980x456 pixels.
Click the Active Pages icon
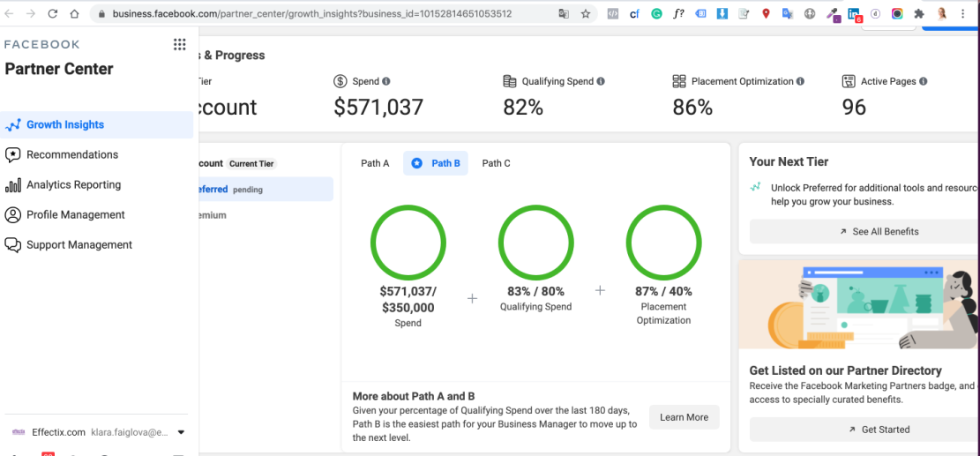(849, 81)
